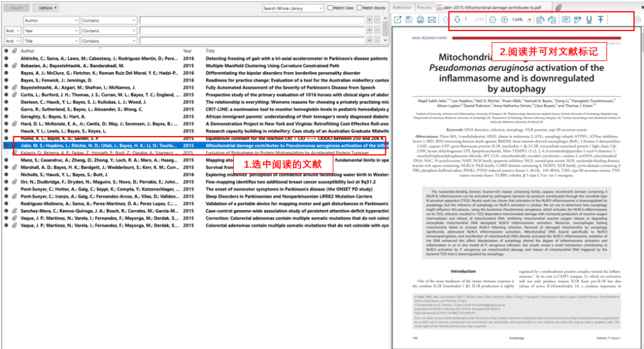Image resolution: width=644 pixels, height=349 pixels.
Task: Select the underline text tool
Action: coord(589,20)
